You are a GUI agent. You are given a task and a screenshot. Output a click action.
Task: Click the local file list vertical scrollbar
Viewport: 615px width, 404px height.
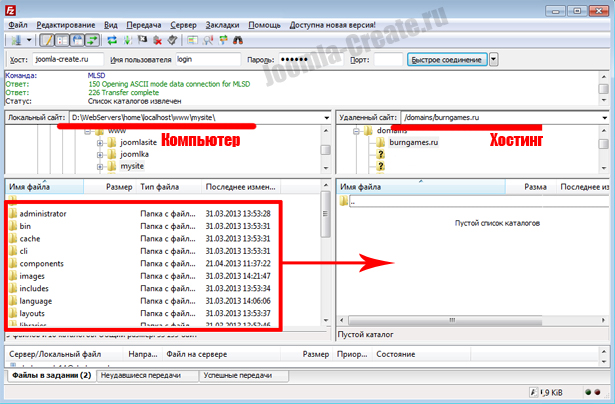pos(326,260)
